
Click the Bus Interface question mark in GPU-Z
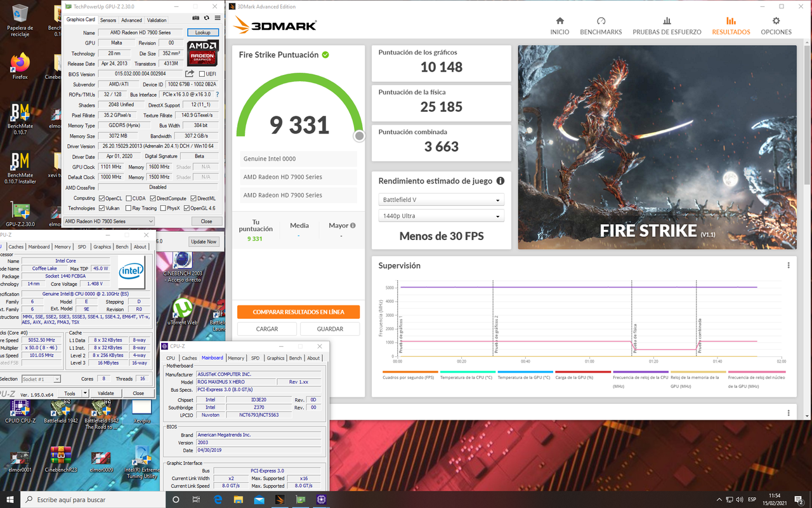point(218,95)
